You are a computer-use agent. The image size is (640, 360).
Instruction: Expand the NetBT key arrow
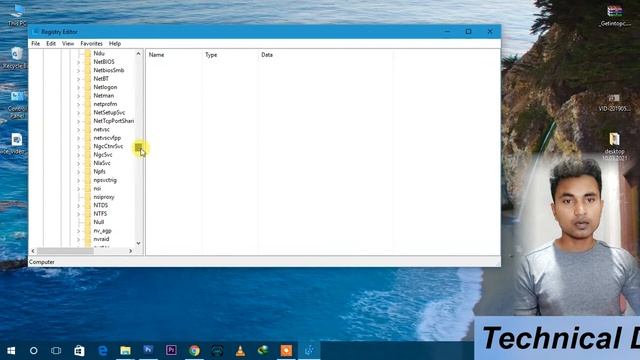click(x=78, y=79)
